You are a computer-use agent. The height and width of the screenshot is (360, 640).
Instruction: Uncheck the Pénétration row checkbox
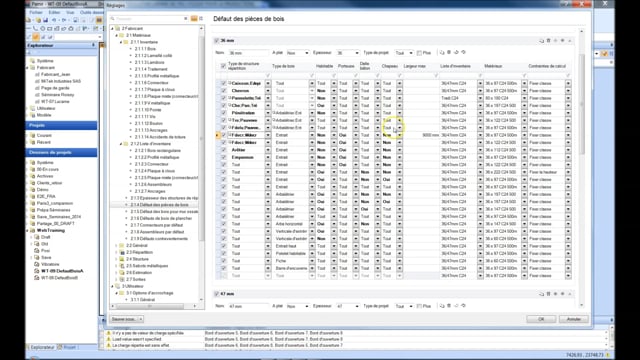tap(223, 113)
